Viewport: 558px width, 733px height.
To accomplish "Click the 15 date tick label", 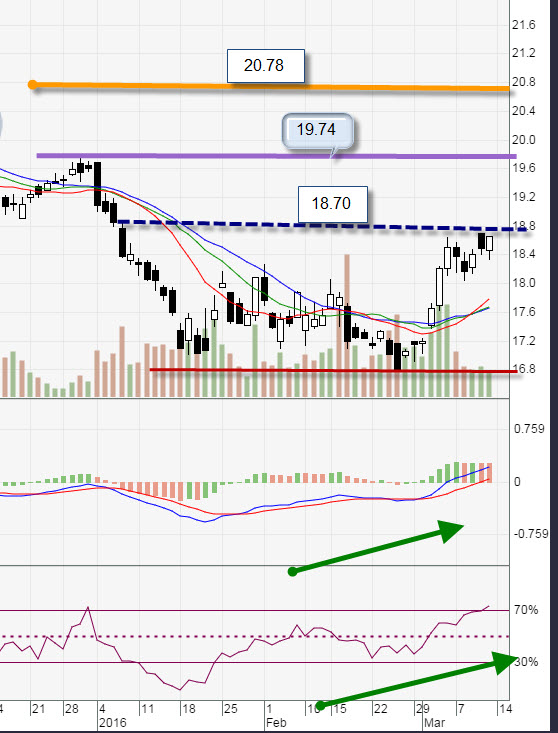I will (x=340, y=709).
